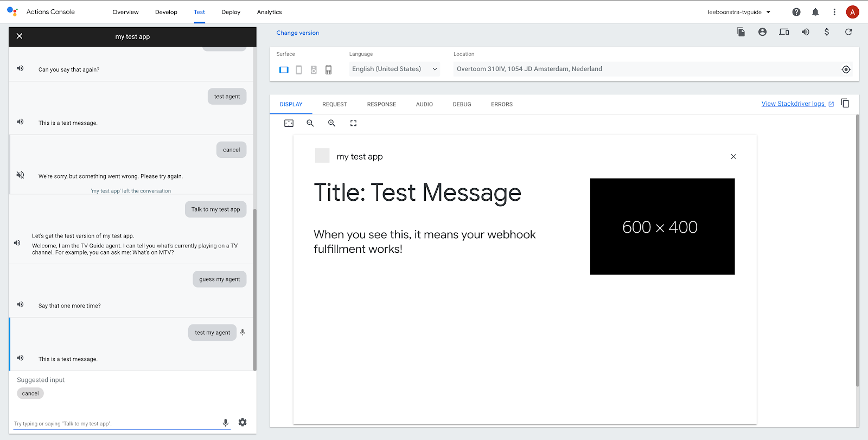Toggle the audio playback speaker in toolbar

tap(806, 32)
